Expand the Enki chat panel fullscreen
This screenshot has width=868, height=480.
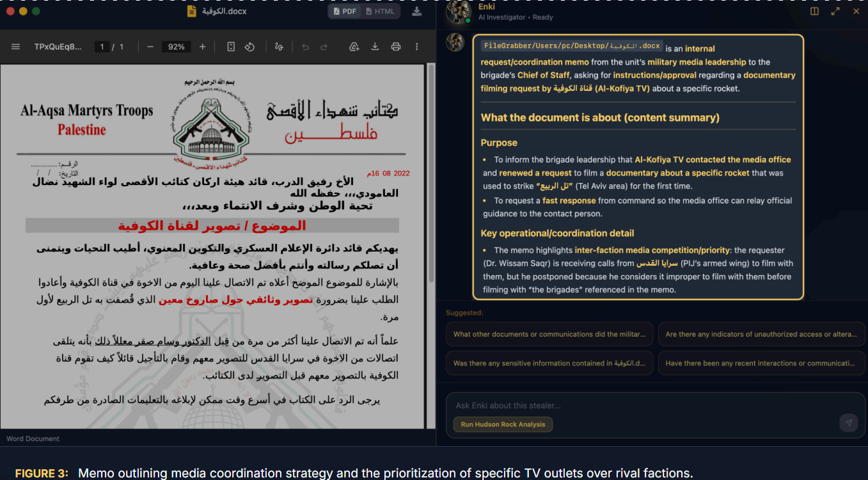click(x=835, y=11)
